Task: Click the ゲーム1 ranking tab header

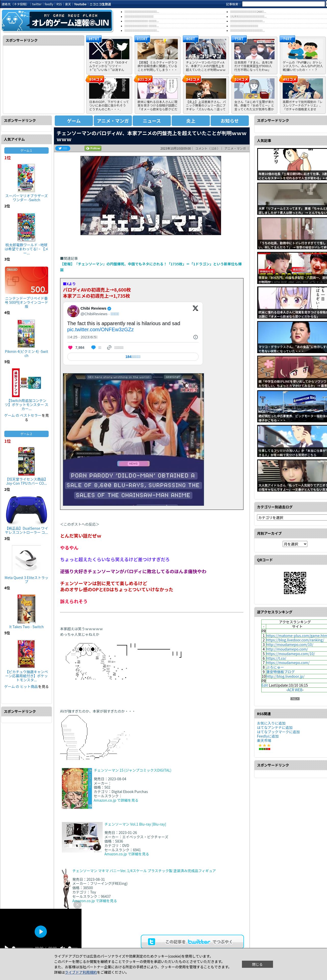Action: 26,150
